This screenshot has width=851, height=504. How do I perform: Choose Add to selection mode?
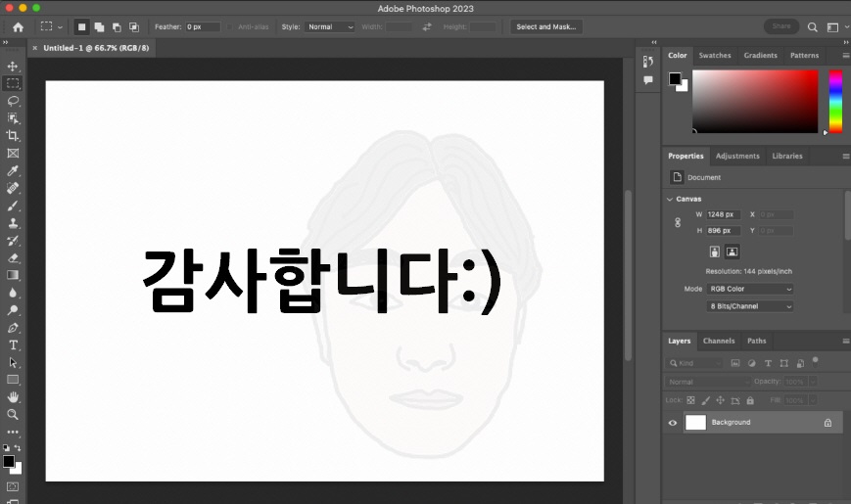(99, 26)
